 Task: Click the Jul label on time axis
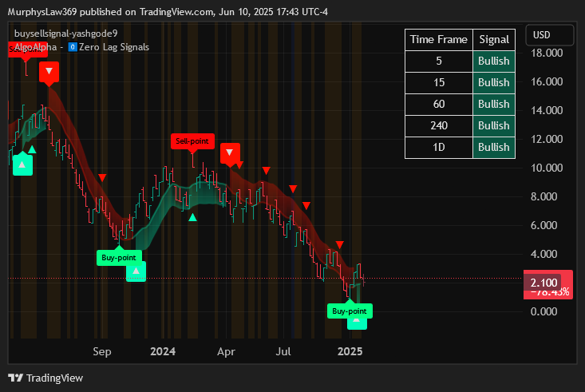click(283, 351)
